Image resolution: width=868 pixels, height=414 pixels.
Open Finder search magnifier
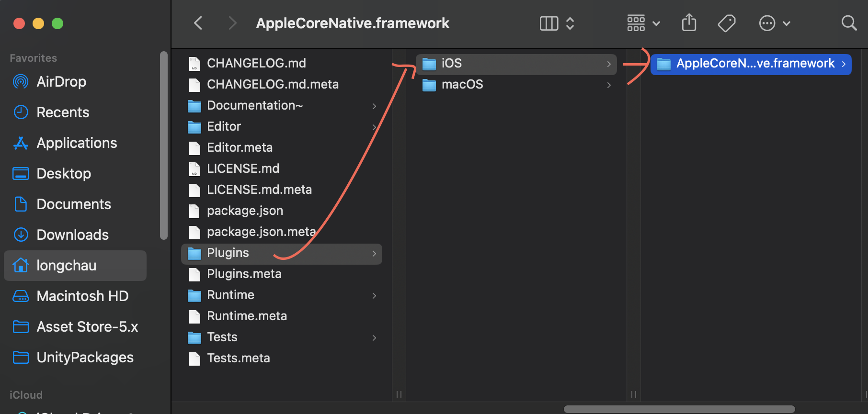coord(849,23)
